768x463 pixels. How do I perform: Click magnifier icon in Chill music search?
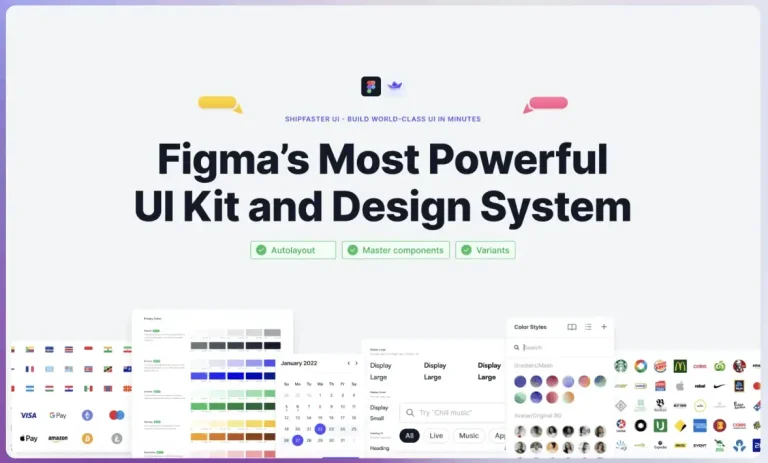click(x=410, y=413)
